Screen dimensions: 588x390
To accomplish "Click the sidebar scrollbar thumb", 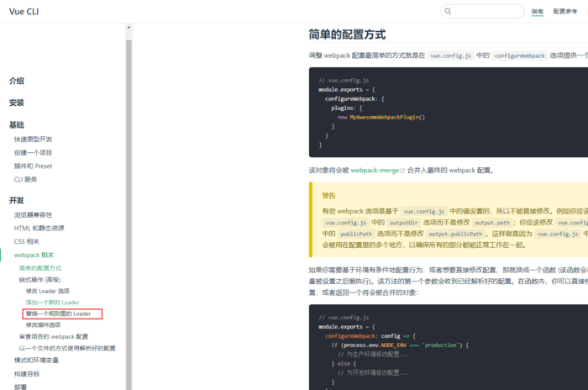I will (129, 214).
